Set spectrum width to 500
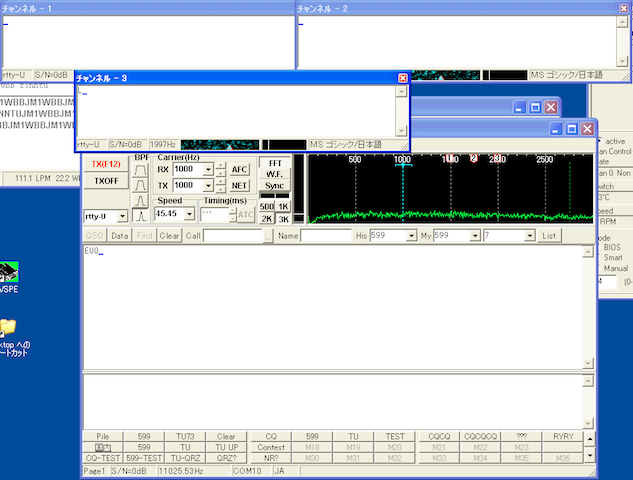 pyautogui.click(x=266, y=207)
